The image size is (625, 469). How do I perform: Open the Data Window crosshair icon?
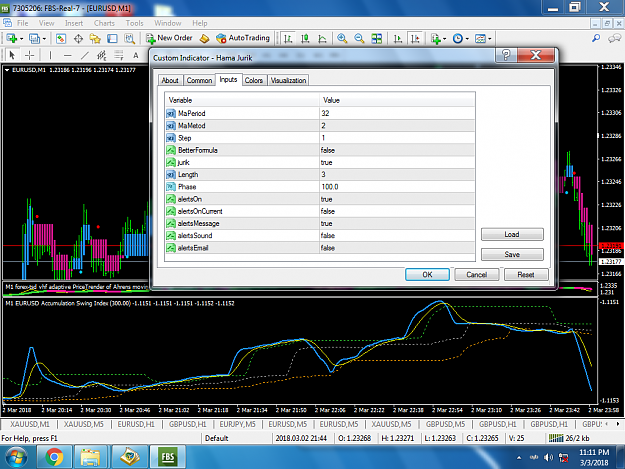click(x=78, y=38)
